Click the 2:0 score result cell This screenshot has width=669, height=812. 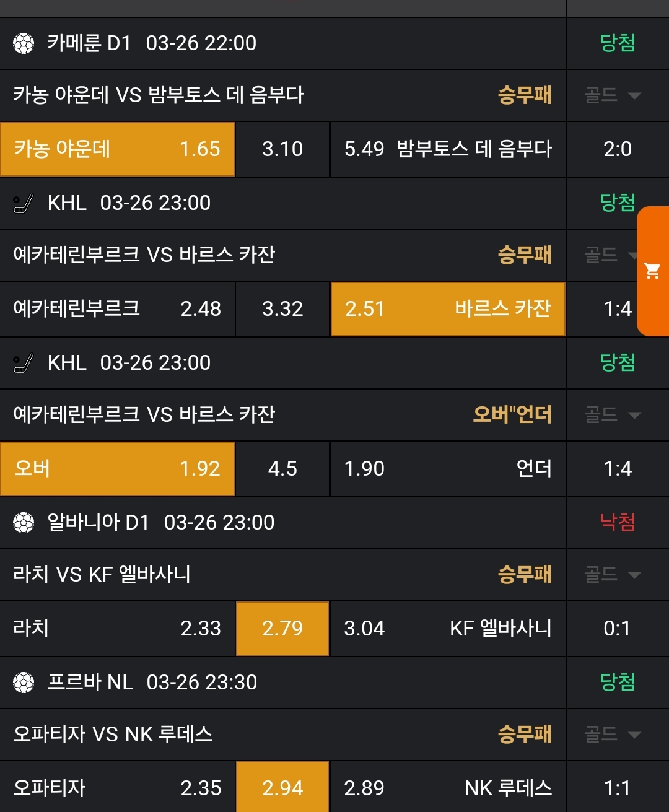point(617,149)
